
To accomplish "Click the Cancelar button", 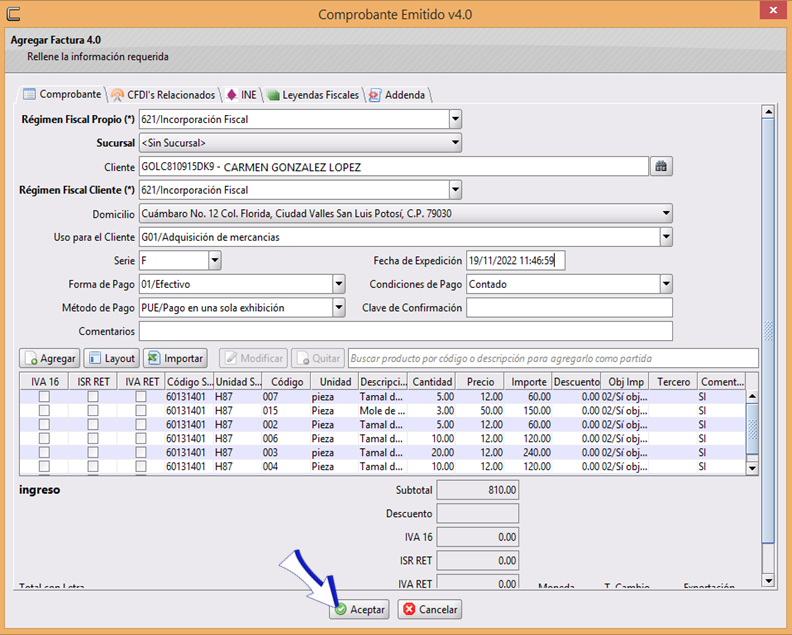I will point(430,609).
